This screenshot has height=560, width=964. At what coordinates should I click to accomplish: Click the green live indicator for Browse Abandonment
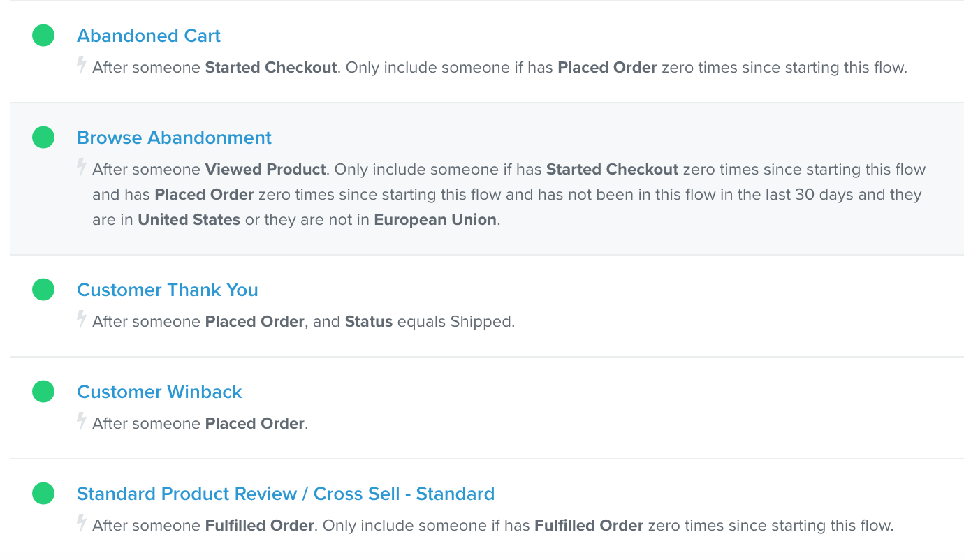coord(43,138)
